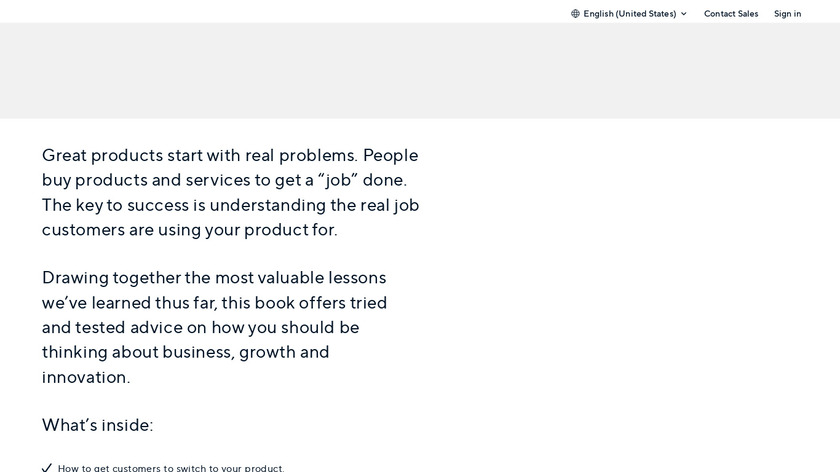Click the line "customers are using your product for."
Viewport: 840px width, 472px height.
[190, 230]
